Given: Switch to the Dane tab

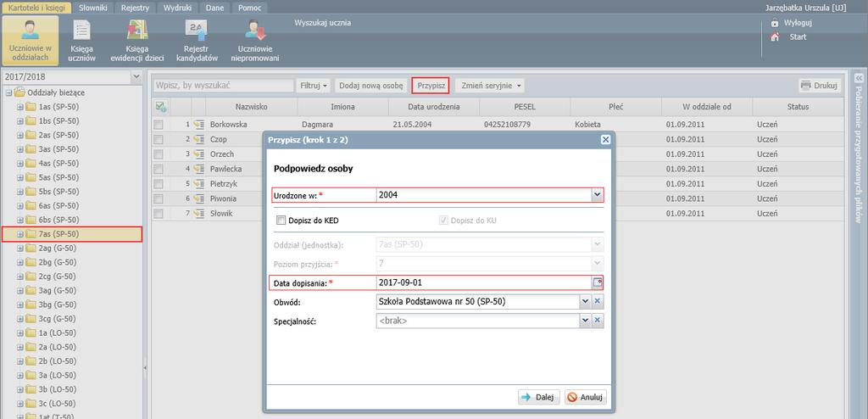Looking at the screenshot, I should (x=214, y=8).
